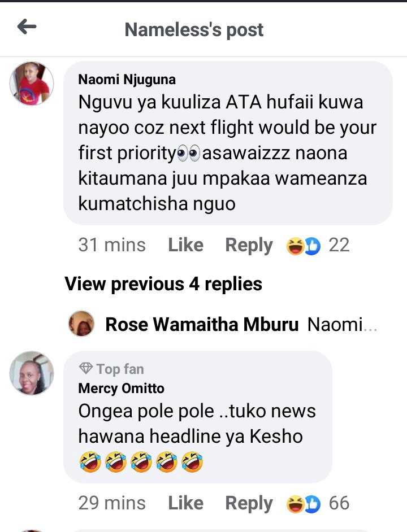Tap the 31 mins timestamp
407x532 pixels.
(112, 245)
